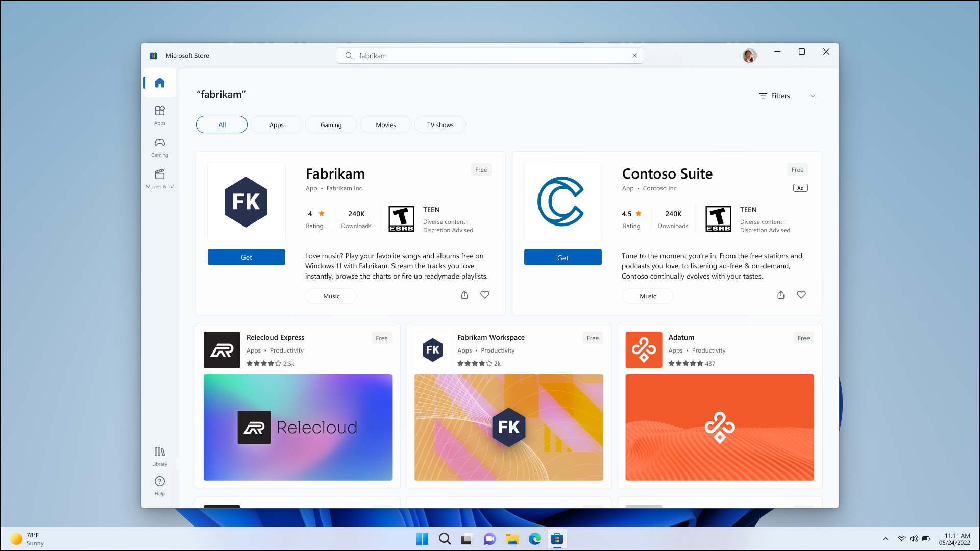Open Help in sidebar
Viewport: 980px width, 551px height.
point(160,486)
